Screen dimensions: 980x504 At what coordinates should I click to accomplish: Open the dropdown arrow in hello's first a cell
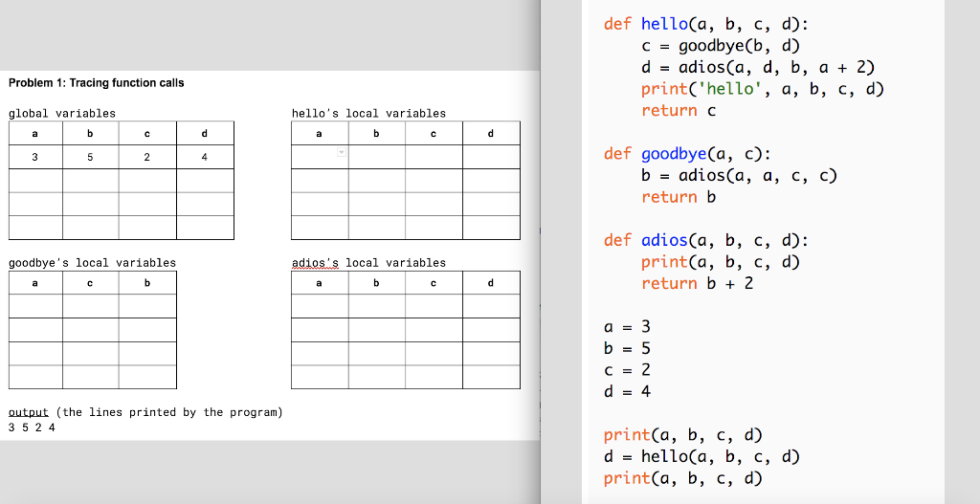[x=342, y=152]
